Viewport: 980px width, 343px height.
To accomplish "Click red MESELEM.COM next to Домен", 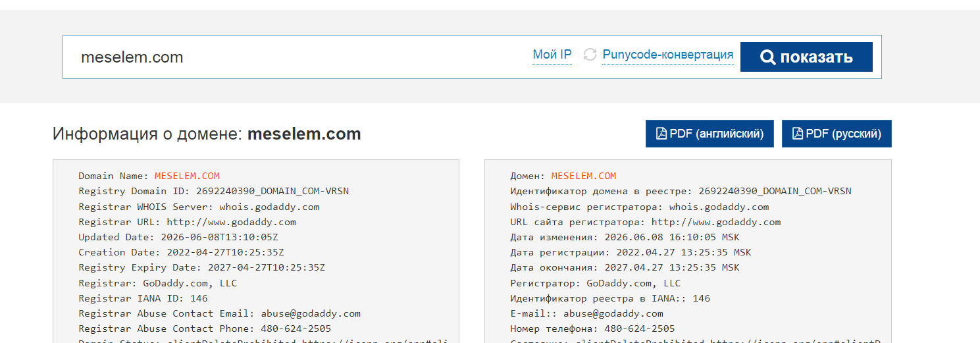I will [x=584, y=176].
